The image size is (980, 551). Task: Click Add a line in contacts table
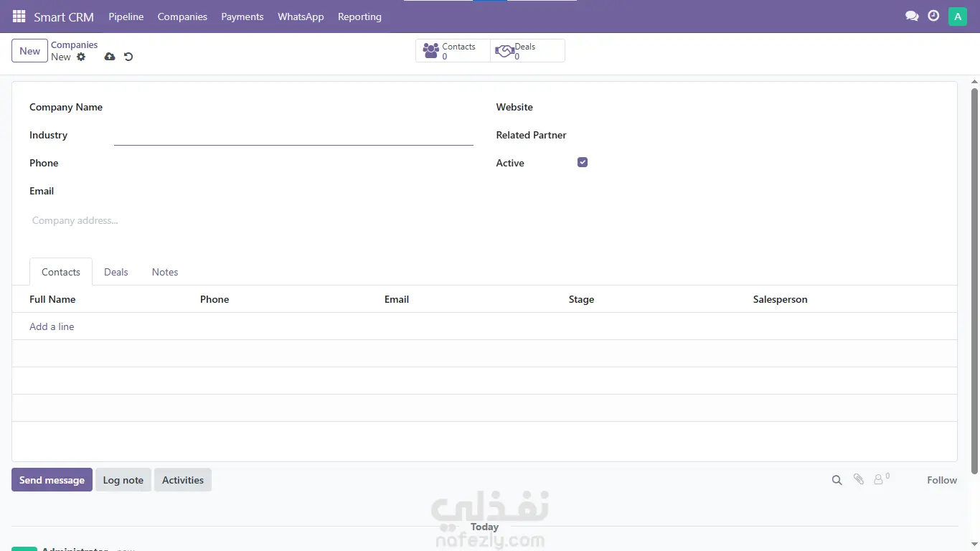[52, 326]
